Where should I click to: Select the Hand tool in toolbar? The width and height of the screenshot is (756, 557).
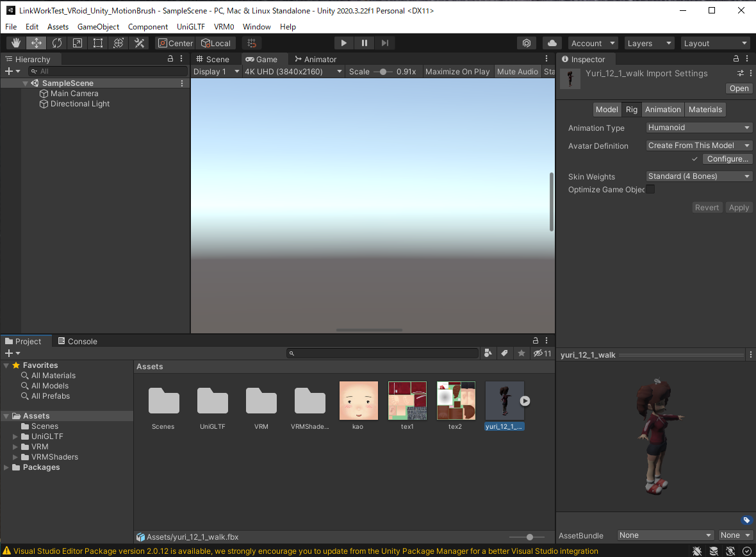pos(16,43)
